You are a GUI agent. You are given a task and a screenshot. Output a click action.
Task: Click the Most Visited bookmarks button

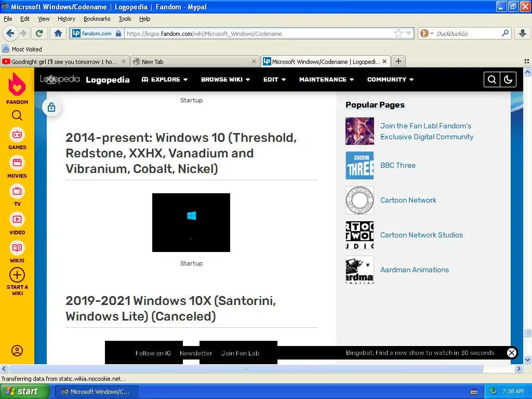22,49
